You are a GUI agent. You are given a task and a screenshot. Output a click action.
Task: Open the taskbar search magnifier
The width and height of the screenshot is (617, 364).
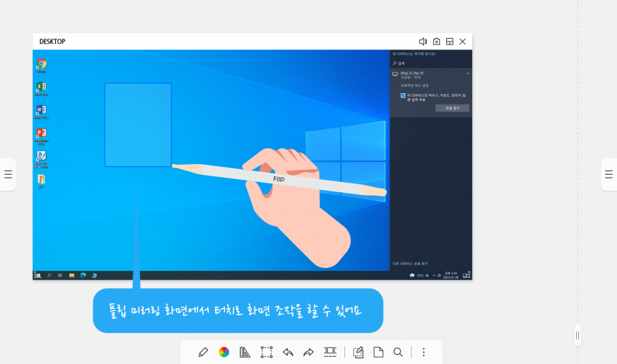50,276
